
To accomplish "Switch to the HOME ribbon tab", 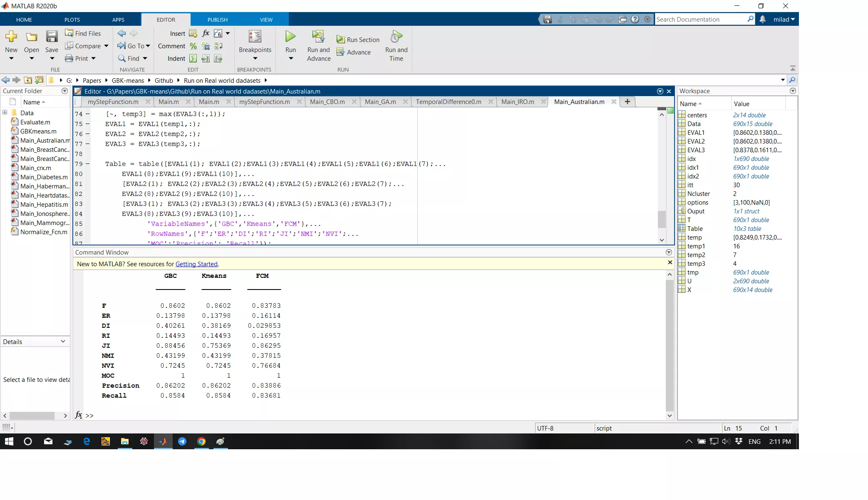I will tap(24, 20).
